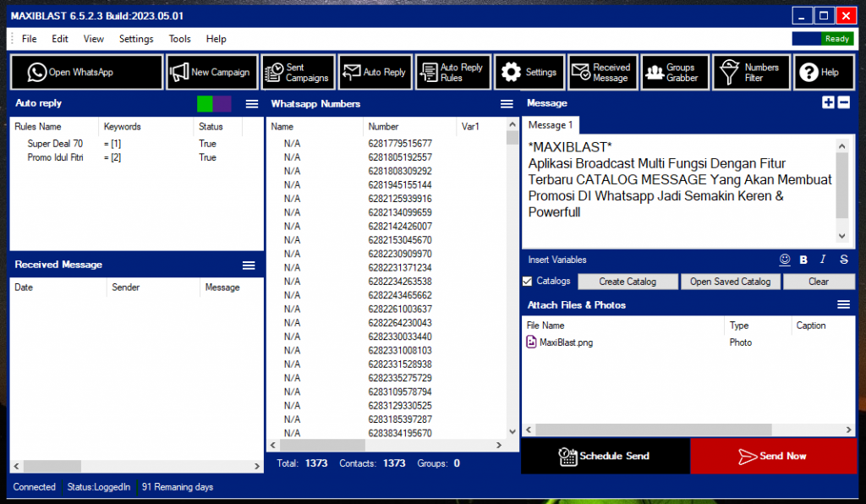Screen dimensions: 866x504
Task: Click the purple auto reply toggle
Action: (222, 104)
